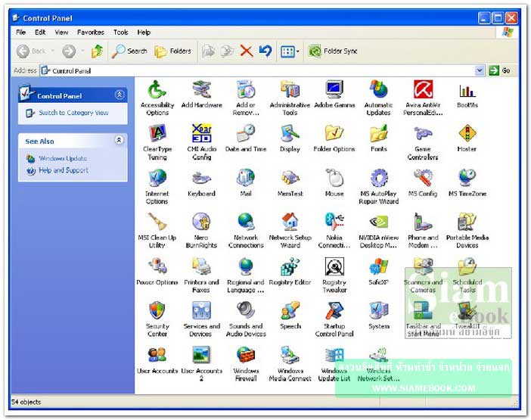Viewport: 531px width, 420px height.
Task: Open MSI Clean Up Utility icon
Action: coord(157,222)
